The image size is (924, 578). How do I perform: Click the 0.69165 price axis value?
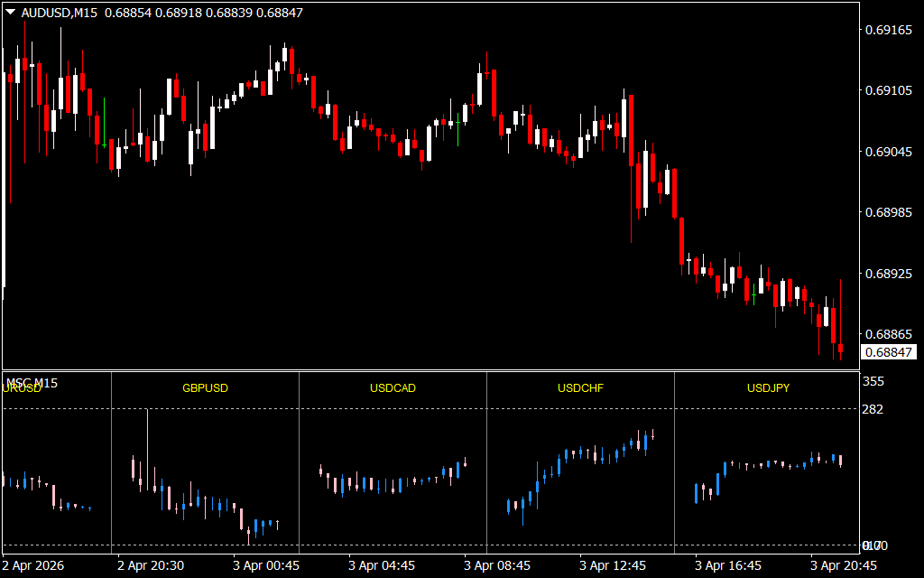click(888, 31)
